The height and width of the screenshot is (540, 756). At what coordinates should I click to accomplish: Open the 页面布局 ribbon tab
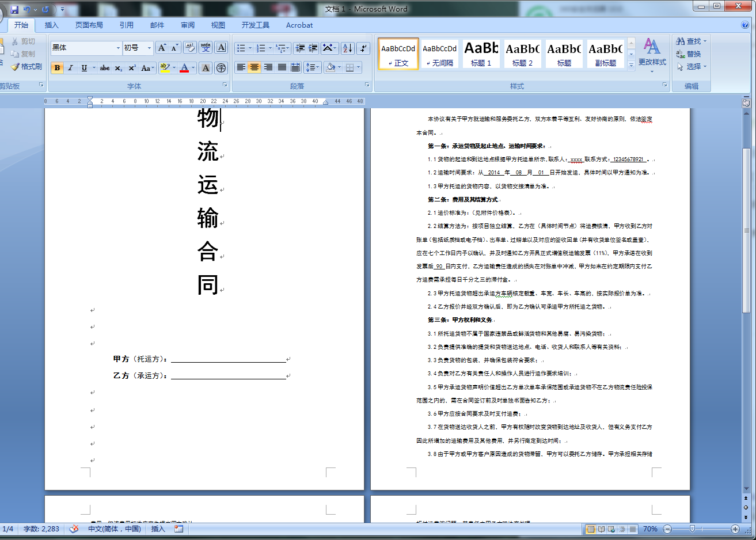[89, 25]
